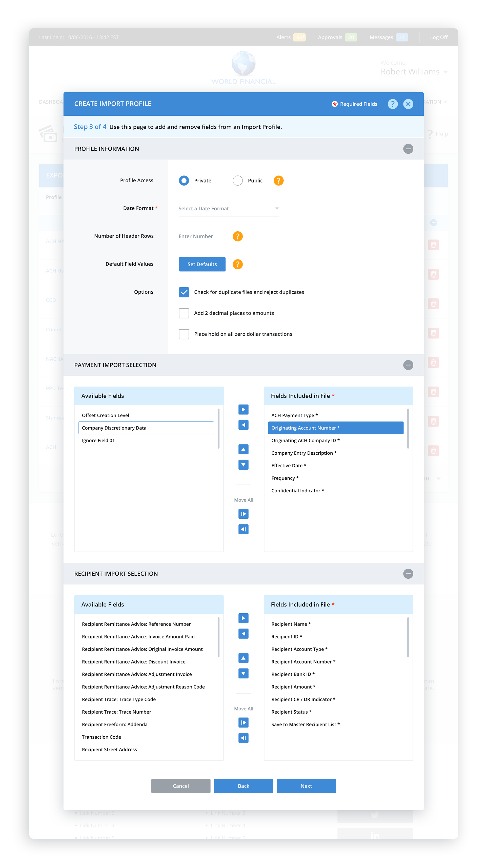Click the help icon in the dialog header
486x868 pixels.
coord(392,104)
